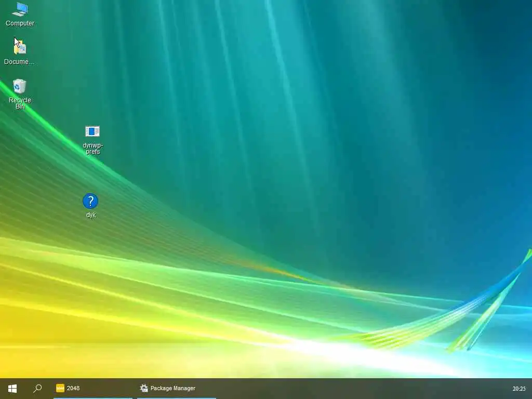This screenshot has height=399, width=532.
Task: Select the dyk question mark icon
Action: click(x=90, y=206)
